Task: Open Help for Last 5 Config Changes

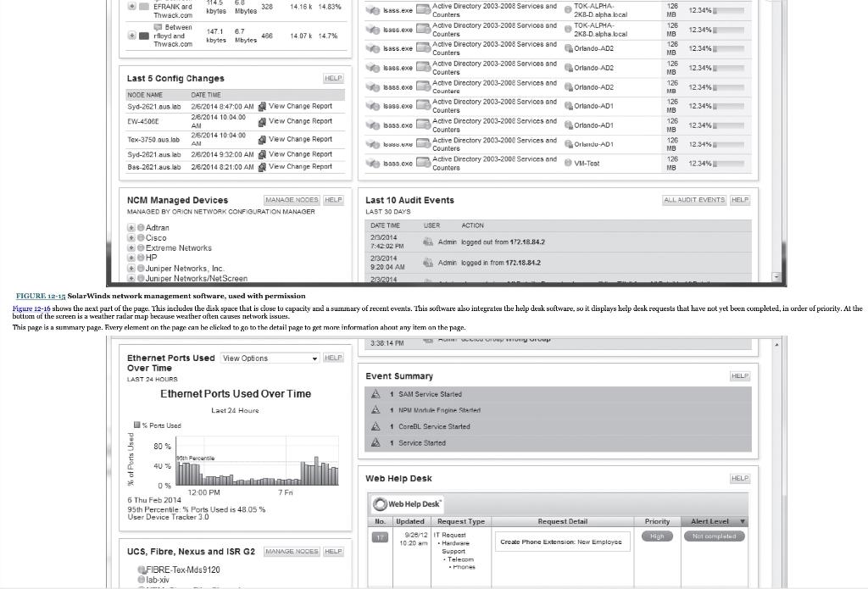Action: [x=333, y=79]
